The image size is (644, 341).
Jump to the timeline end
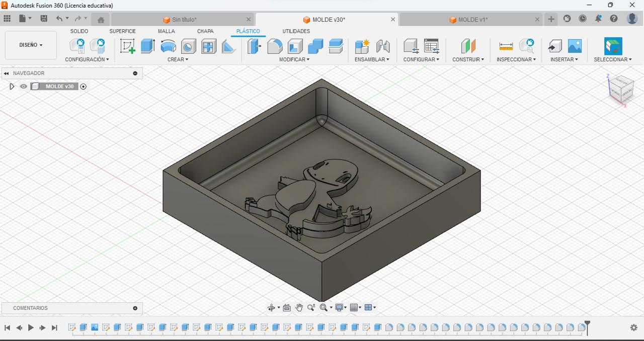pyautogui.click(x=54, y=327)
